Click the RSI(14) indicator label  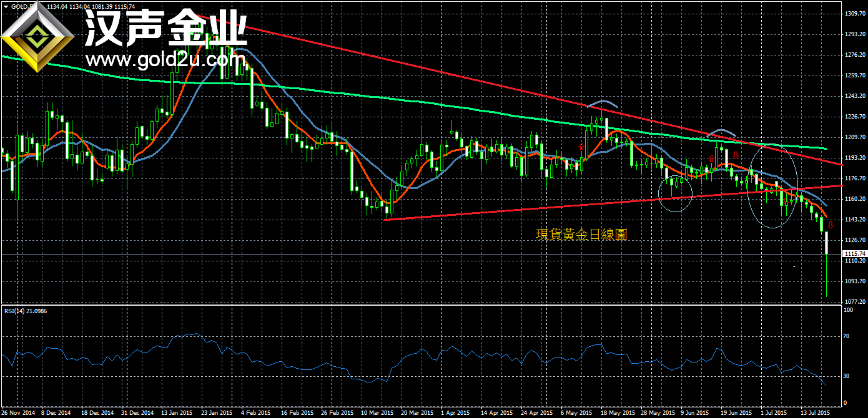point(25,311)
